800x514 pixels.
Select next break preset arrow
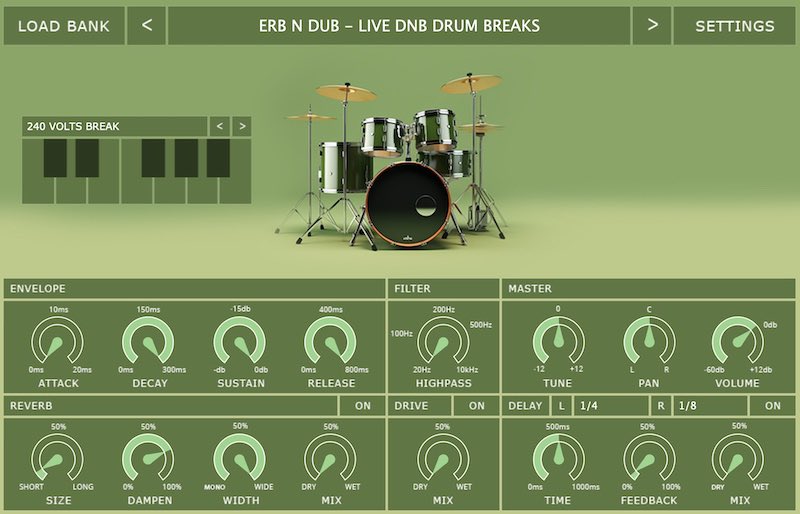(x=242, y=126)
